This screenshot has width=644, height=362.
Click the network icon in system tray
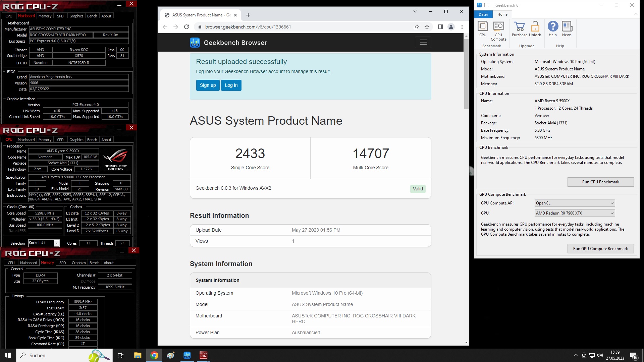coord(592,355)
